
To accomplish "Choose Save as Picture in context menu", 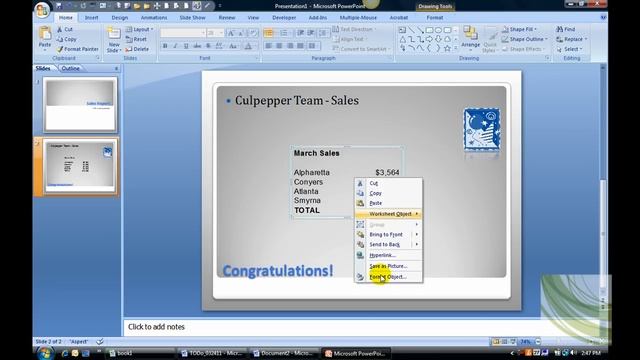I will [x=388, y=266].
